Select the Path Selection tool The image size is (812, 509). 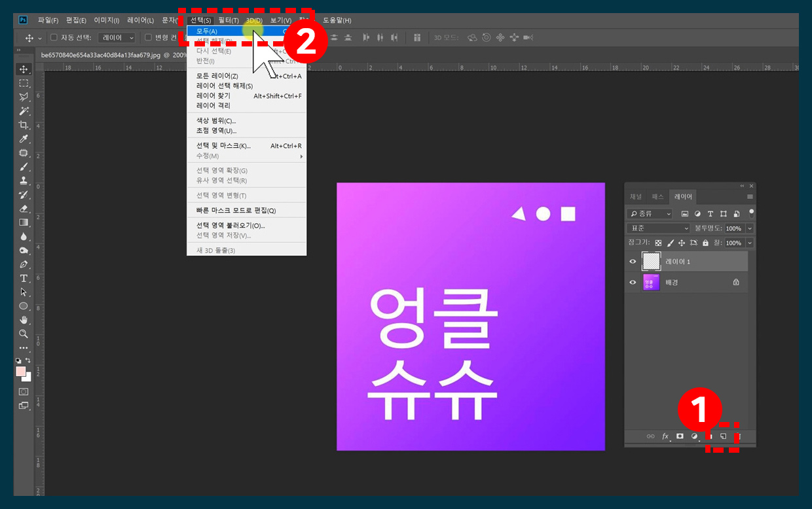[x=24, y=292]
